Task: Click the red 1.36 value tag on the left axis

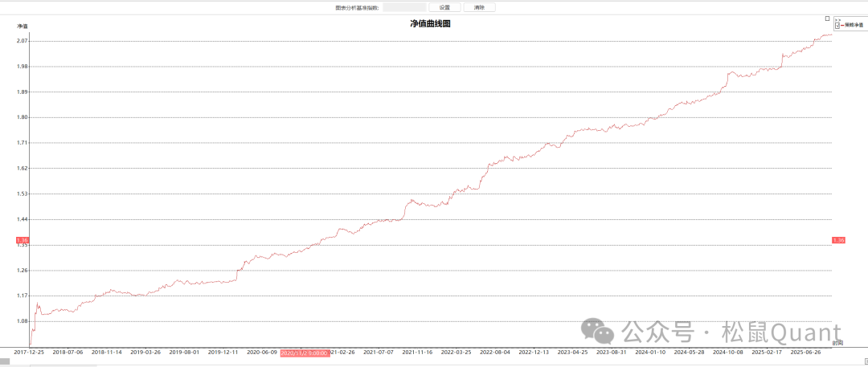Action: 22,240
